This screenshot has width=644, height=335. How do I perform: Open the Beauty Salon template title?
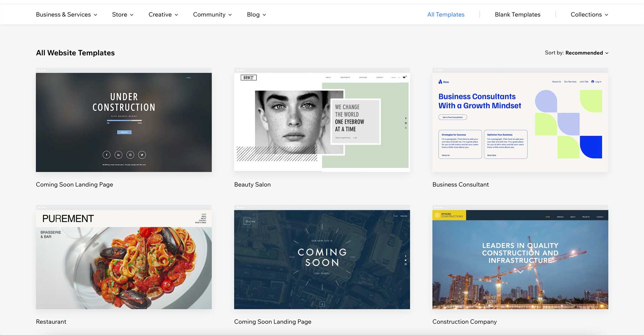tap(253, 185)
